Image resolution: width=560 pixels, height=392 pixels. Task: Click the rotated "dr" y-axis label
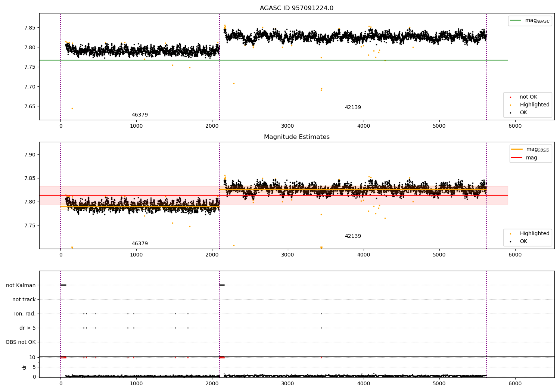tap(24, 367)
